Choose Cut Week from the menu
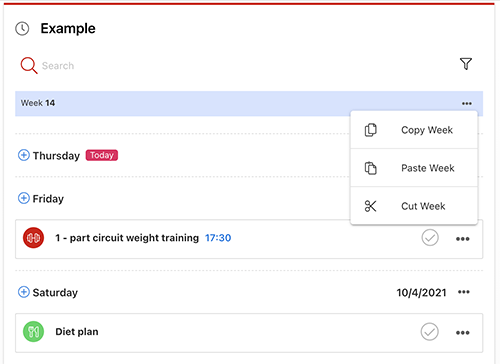 click(x=414, y=206)
